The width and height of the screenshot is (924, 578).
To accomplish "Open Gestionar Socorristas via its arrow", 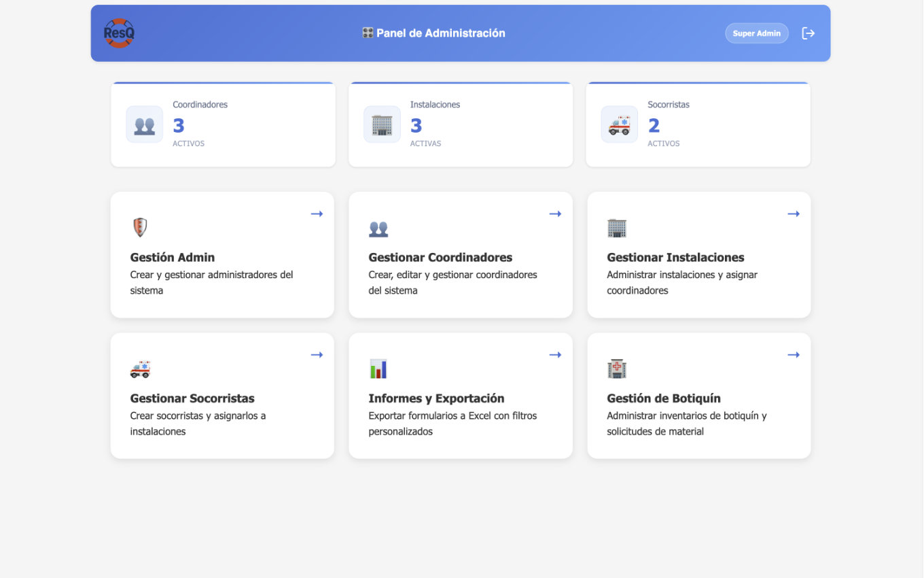I will pyautogui.click(x=317, y=354).
